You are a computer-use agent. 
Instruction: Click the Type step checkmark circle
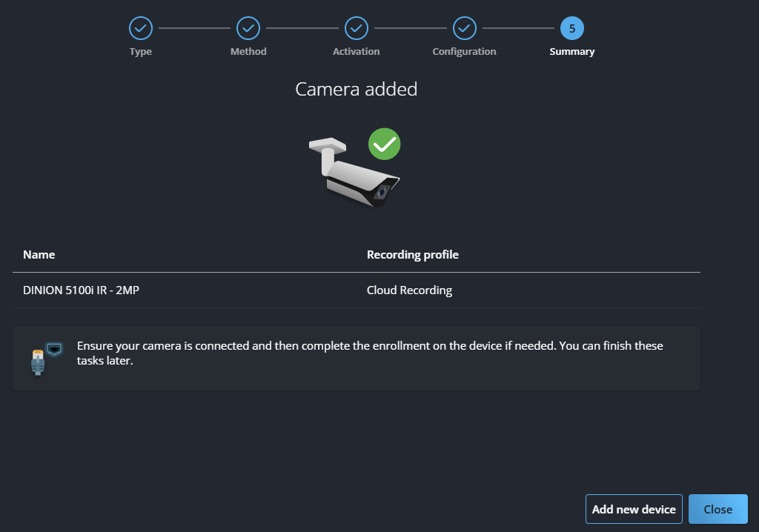[140, 28]
